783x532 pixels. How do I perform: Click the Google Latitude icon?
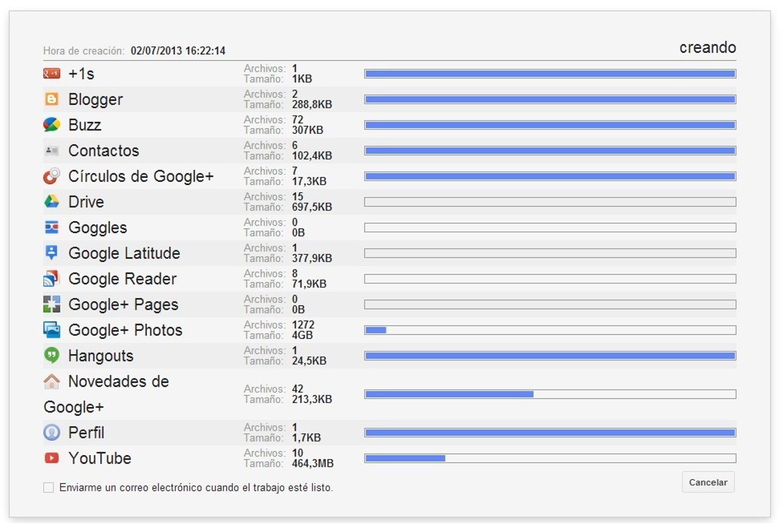tap(52, 253)
